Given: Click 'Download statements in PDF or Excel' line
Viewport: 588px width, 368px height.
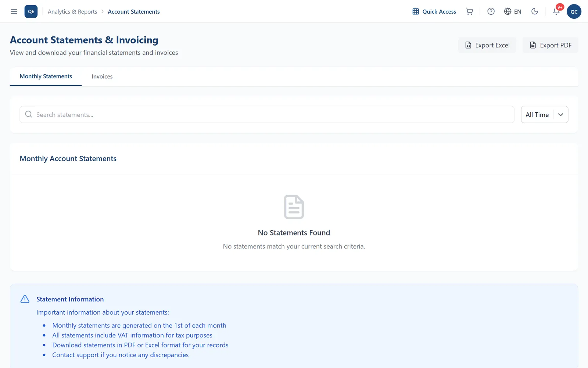Looking at the screenshot, I should click(x=140, y=345).
